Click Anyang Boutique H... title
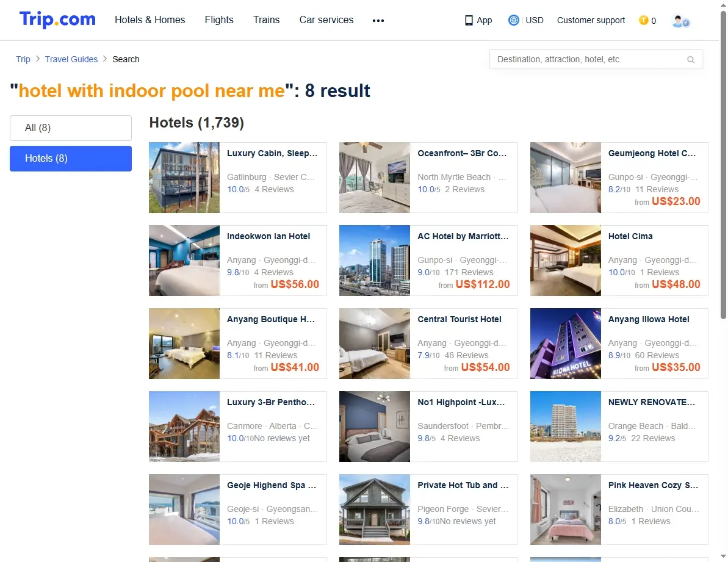 pos(271,320)
